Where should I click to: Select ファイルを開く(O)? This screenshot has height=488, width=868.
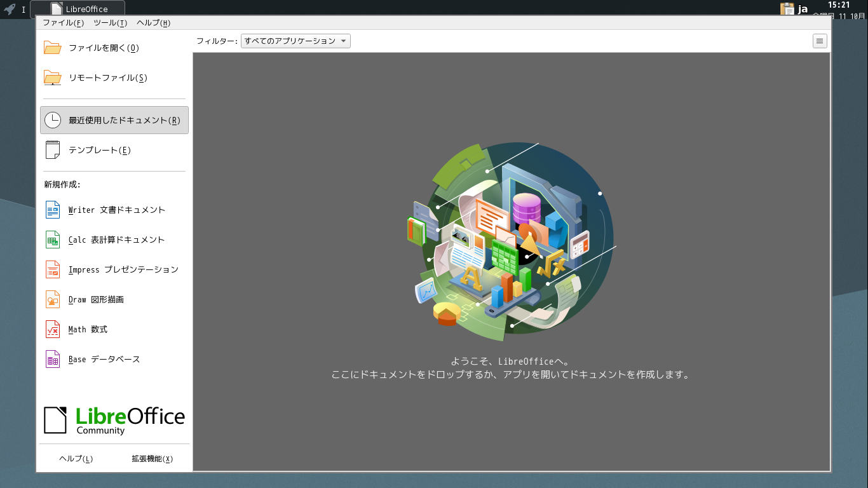pos(114,48)
